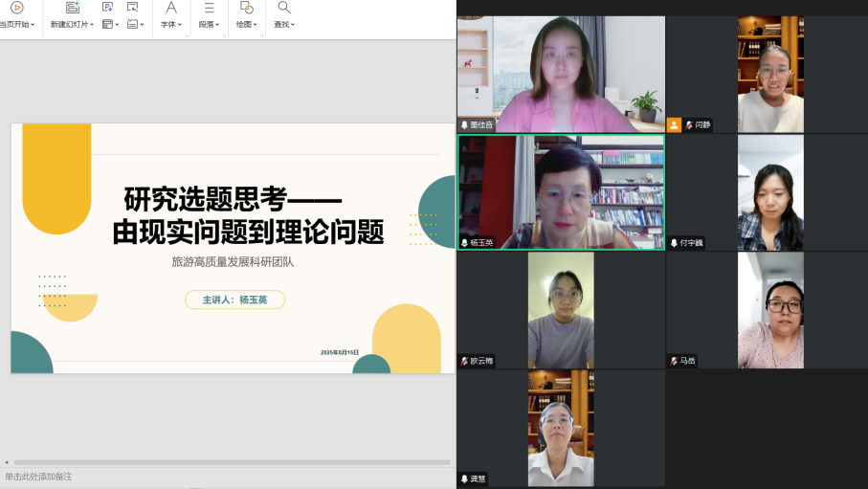Click the 当页开始 slideshow play icon
This screenshot has height=489, width=868.
pyautogui.click(x=16, y=8)
